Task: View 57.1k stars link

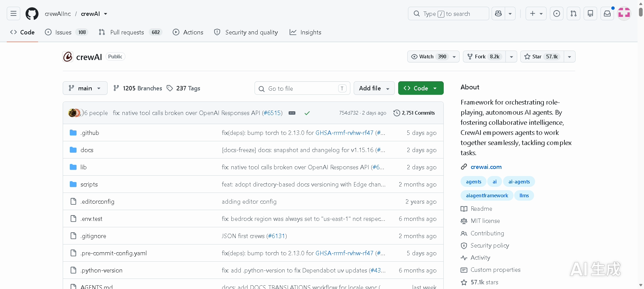Action: [x=479, y=282]
